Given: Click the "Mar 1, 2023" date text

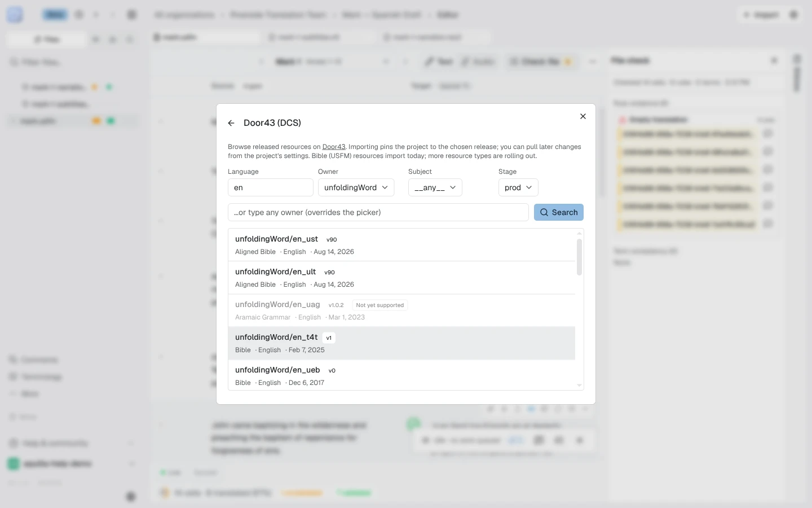Looking at the screenshot, I should click(347, 317).
